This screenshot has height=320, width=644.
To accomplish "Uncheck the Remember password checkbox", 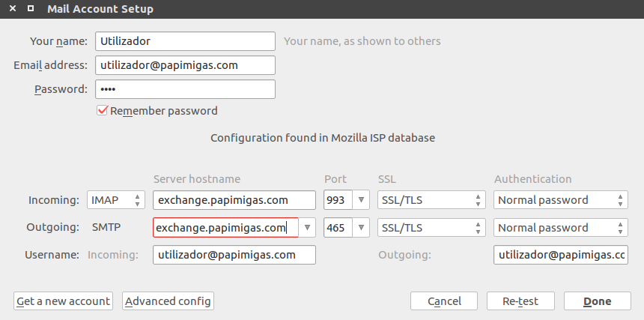I will click(x=103, y=111).
